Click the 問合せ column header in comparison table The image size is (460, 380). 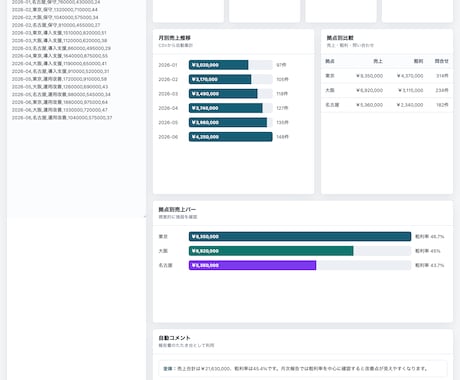point(442,61)
